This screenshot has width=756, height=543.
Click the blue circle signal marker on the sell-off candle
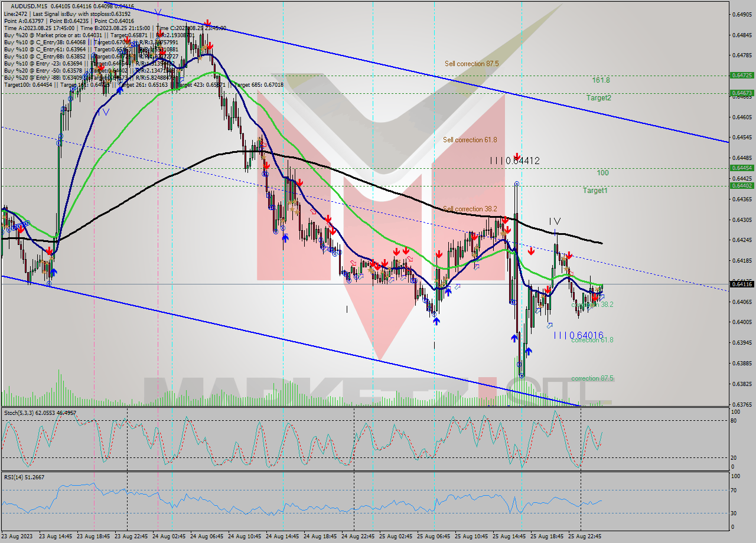click(x=516, y=184)
